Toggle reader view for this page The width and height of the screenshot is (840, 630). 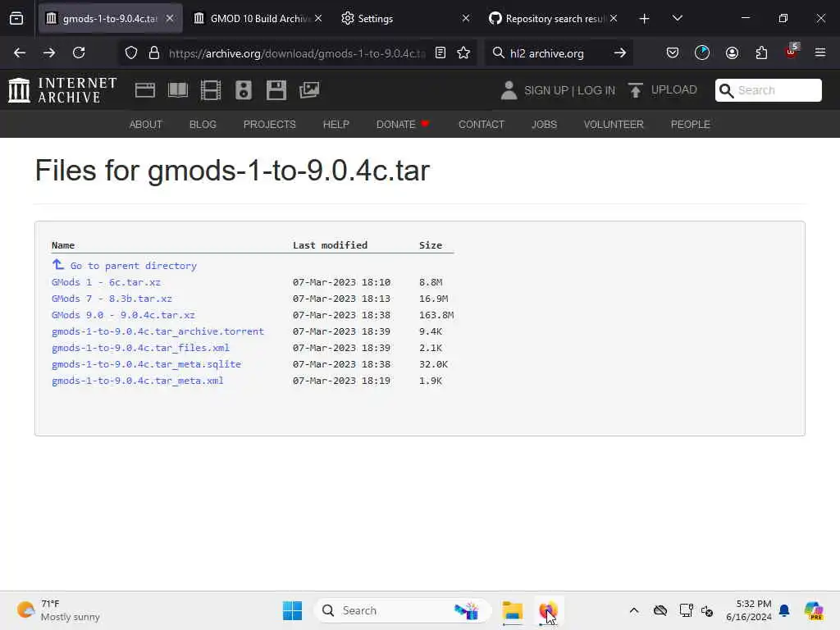click(441, 52)
